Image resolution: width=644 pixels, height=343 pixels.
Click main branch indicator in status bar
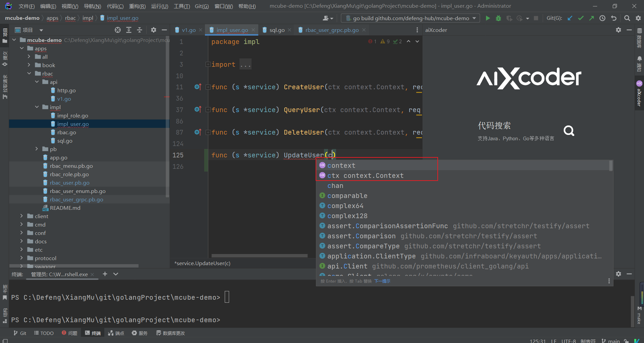(610, 341)
